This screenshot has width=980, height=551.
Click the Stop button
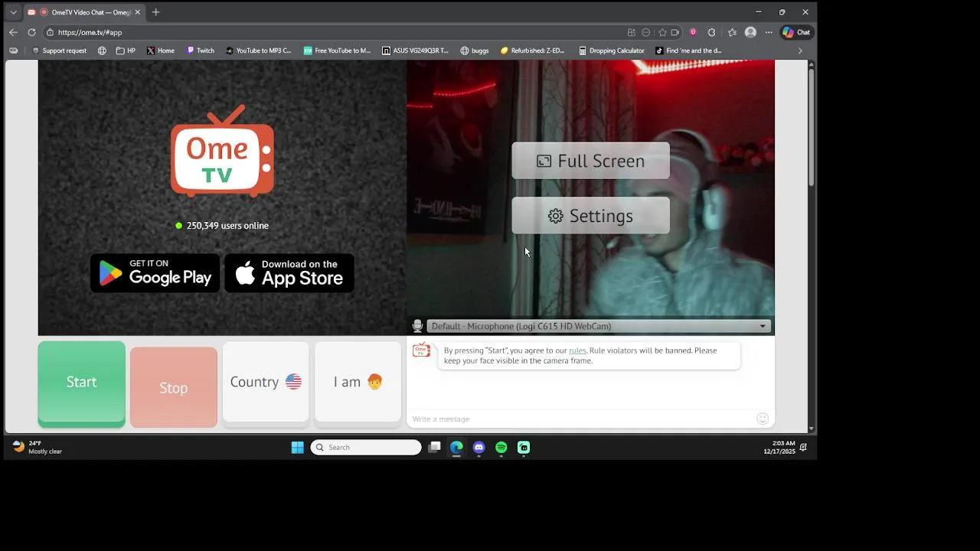point(173,387)
